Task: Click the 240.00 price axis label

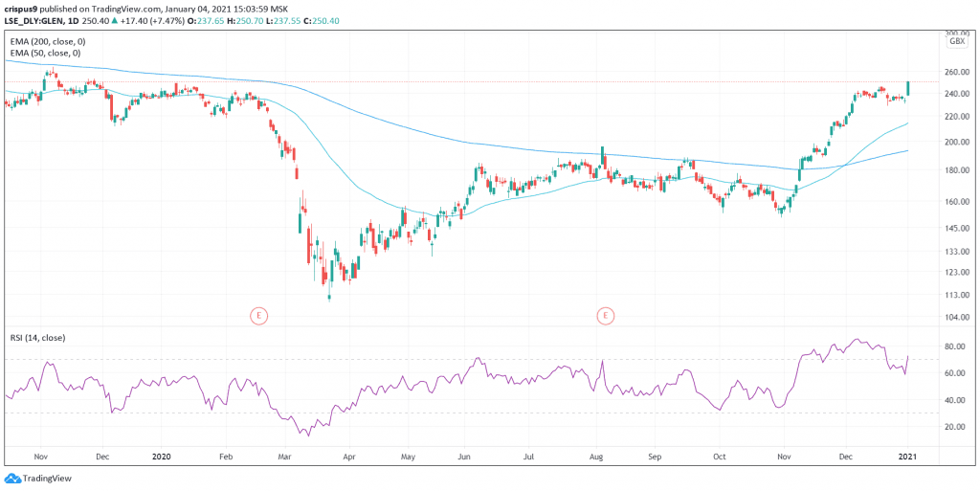Action: pyautogui.click(x=957, y=94)
